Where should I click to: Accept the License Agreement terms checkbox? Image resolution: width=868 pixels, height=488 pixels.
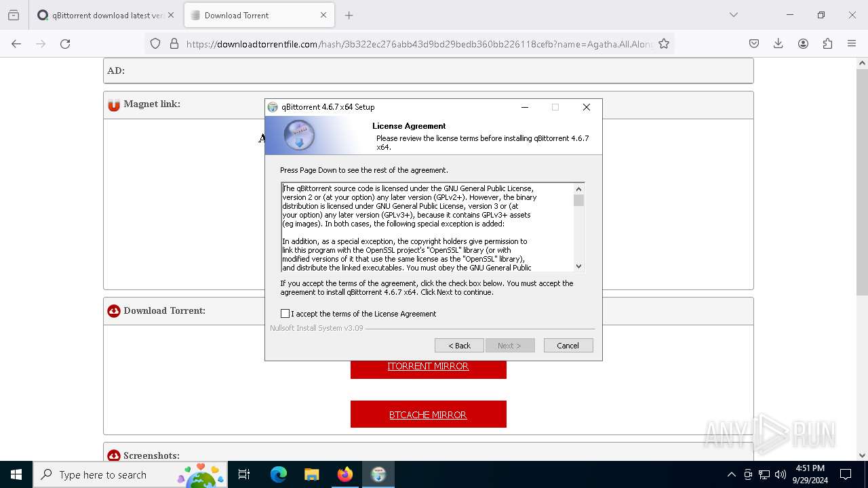click(285, 314)
